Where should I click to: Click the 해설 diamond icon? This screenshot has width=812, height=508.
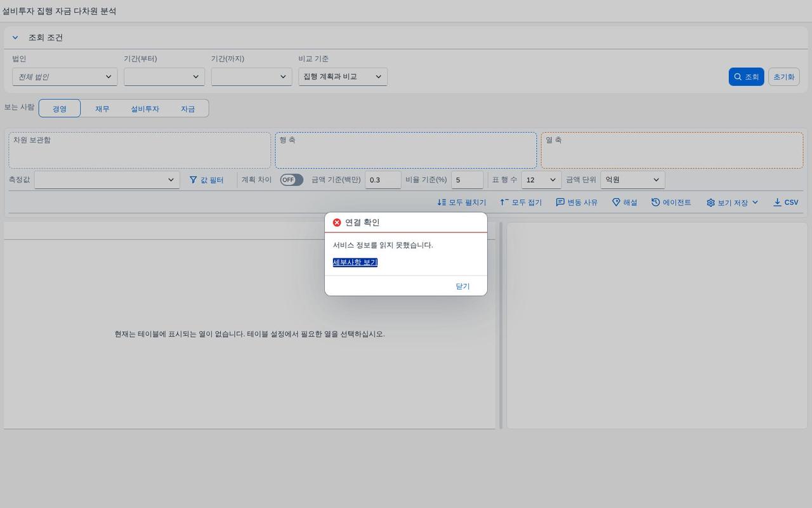615,203
